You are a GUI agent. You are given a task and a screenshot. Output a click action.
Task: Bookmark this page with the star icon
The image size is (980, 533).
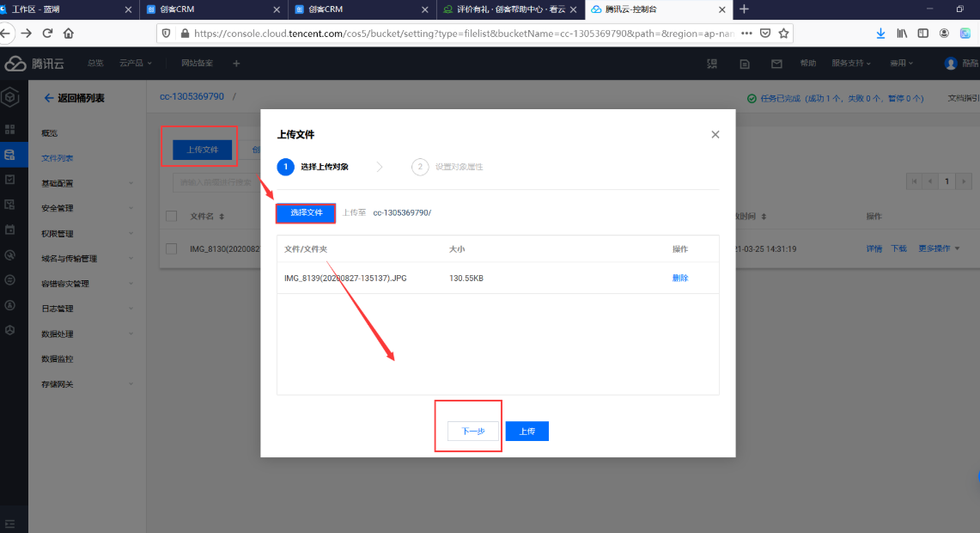(x=783, y=33)
